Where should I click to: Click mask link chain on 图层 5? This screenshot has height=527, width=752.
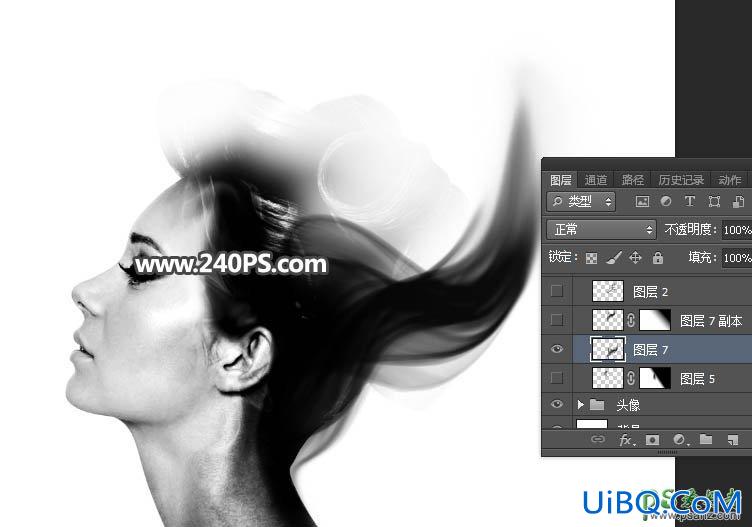(x=631, y=379)
